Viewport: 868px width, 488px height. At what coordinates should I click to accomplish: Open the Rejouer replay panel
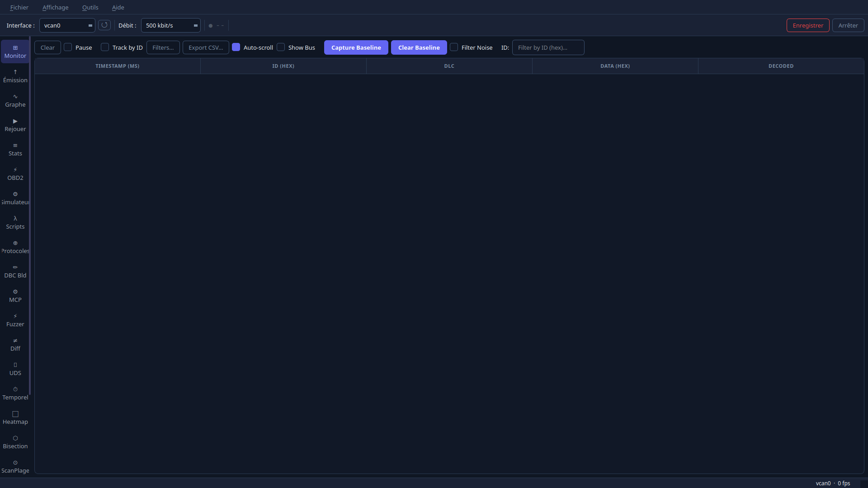[15, 125]
